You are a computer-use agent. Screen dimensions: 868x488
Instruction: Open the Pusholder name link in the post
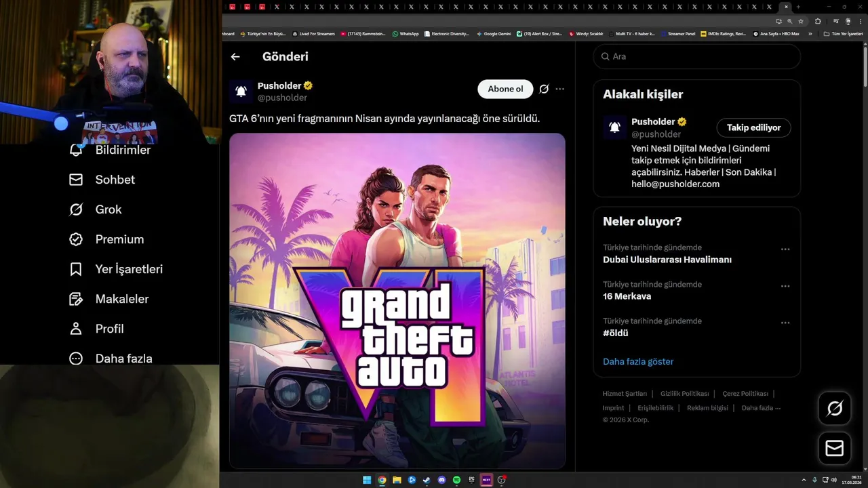(x=279, y=85)
